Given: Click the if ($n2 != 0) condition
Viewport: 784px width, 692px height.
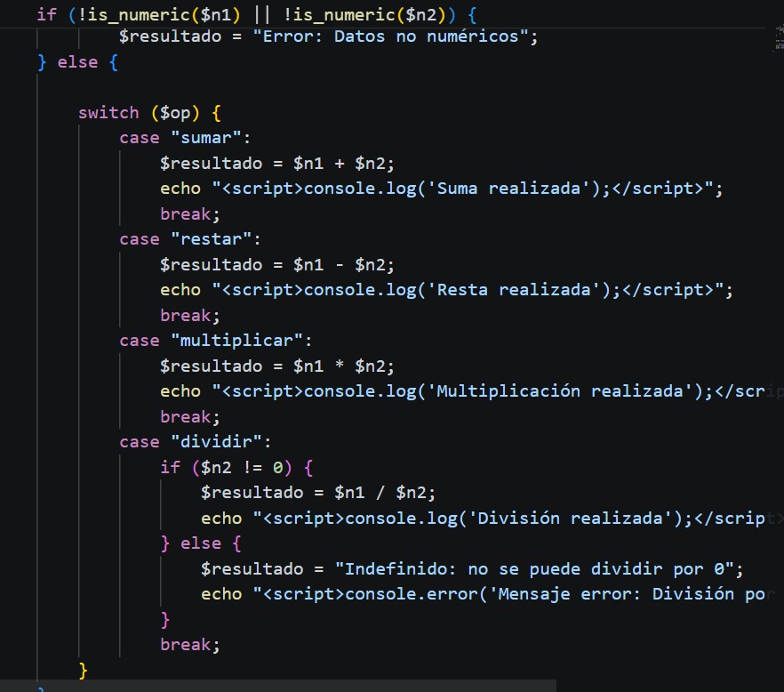Looking at the screenshot, I should (236, 468).
